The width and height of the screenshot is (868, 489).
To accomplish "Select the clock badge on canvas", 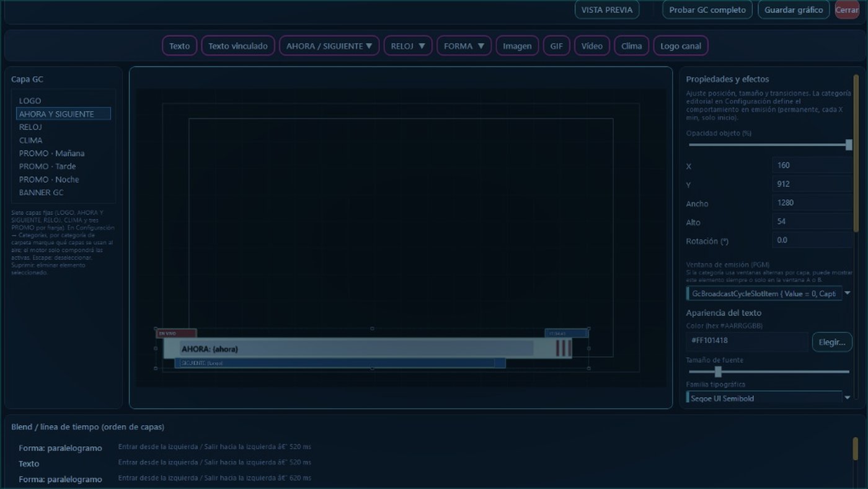I will pos(566,333).
